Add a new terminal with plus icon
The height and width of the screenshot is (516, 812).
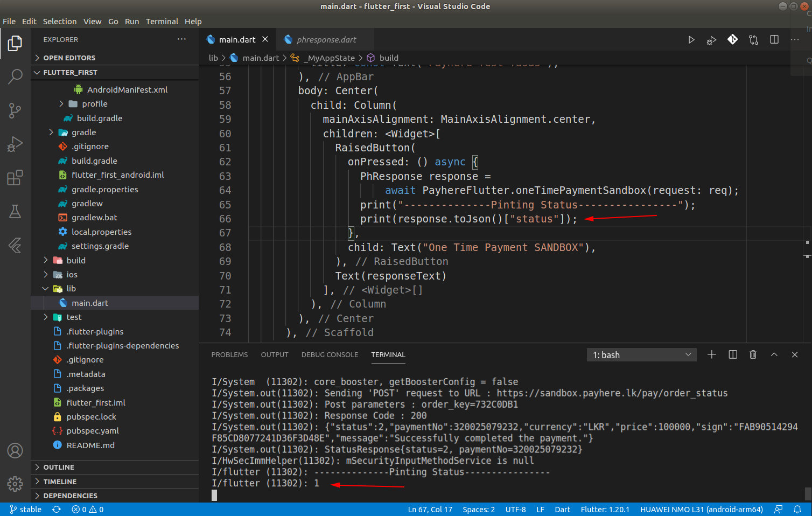click(711, 354)
